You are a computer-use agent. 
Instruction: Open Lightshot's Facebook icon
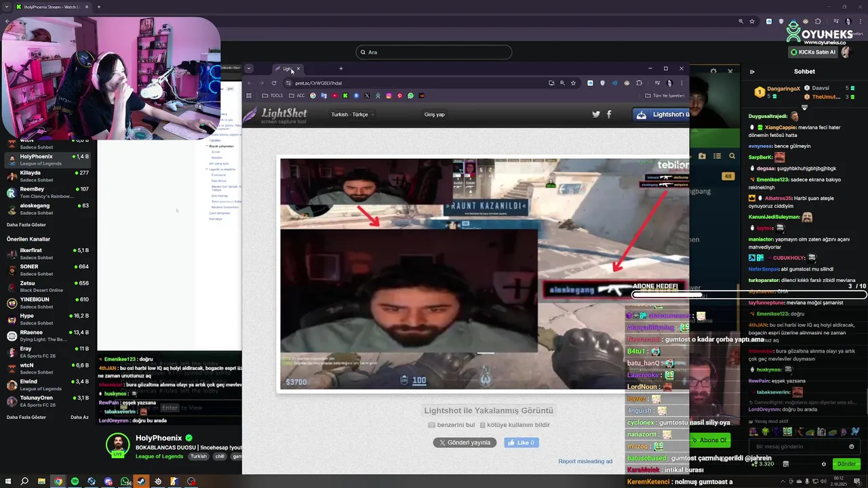tap(609, 115)
